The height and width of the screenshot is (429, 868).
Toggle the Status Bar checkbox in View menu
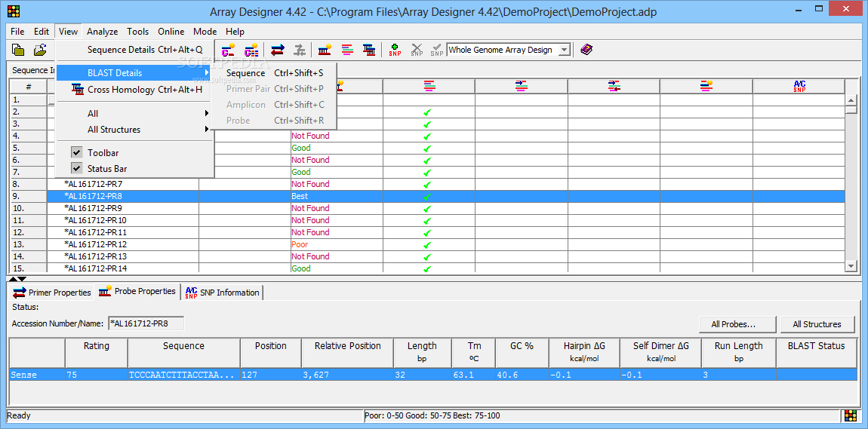point(77,169)
